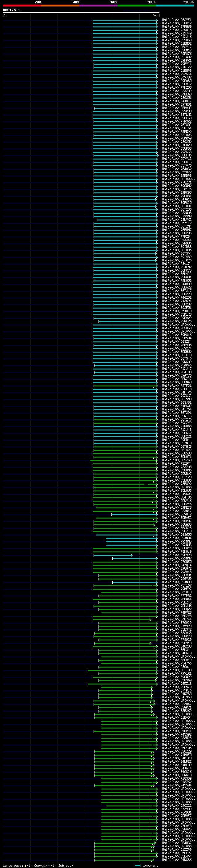Click the short cyan bar for UniRef100_B9P9P3
Image resolution: width=197 pixels, height=868 pixels.
point(113,555)
